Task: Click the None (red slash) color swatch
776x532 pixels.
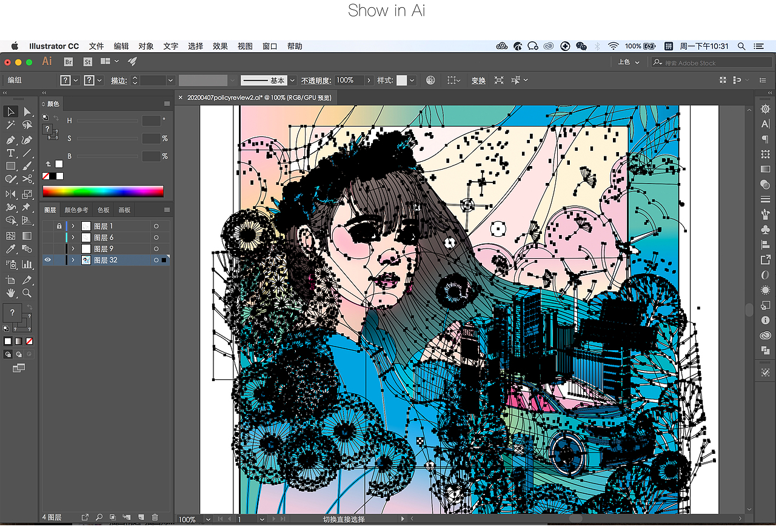Action: click(x=45, y=176)
